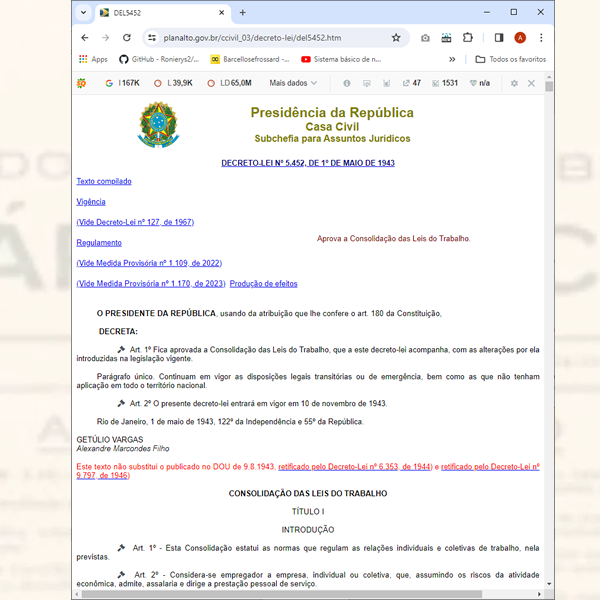The image size is (600, 600).
Task: Click the text 'Aprova a Consolidação das Leis do Trabalho'
Action: tap(393, 238)
